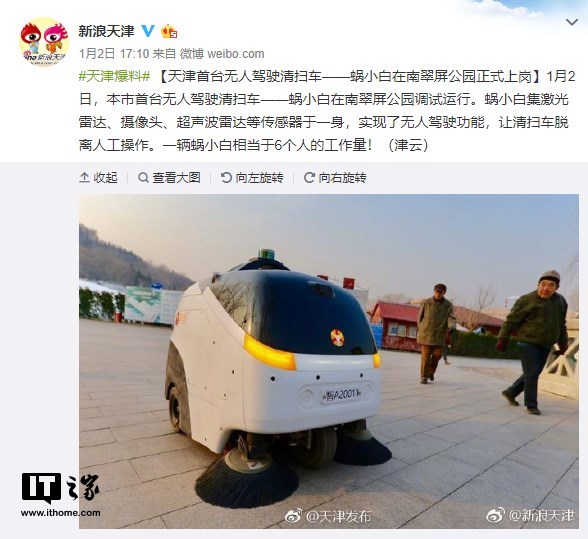Click the sweeper robot photo
This screenshot has width=588, height=539.
pos(329,361)
